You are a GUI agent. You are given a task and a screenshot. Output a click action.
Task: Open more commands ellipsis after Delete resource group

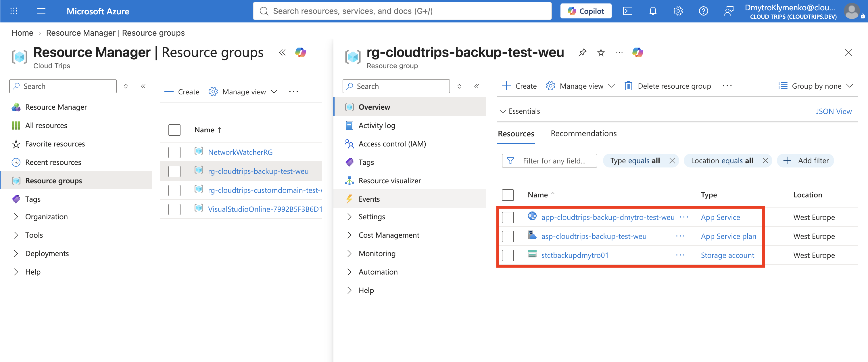click(x=727, y=86)
